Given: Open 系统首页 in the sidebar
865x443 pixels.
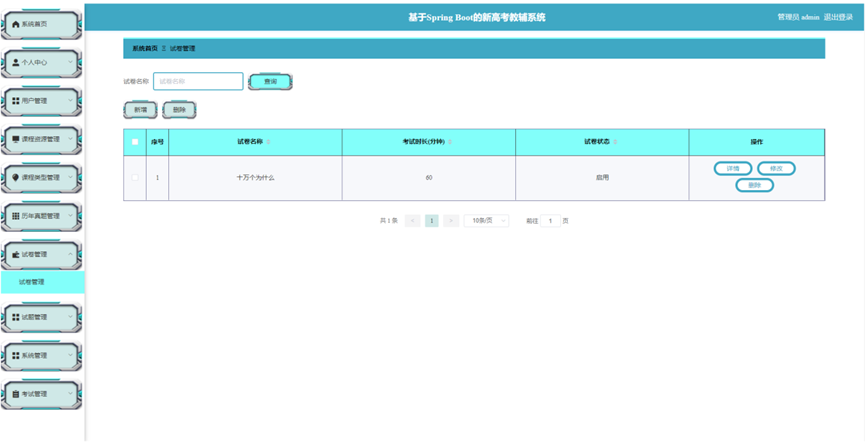Looking at the screenshot, I should tap(41, 24).
